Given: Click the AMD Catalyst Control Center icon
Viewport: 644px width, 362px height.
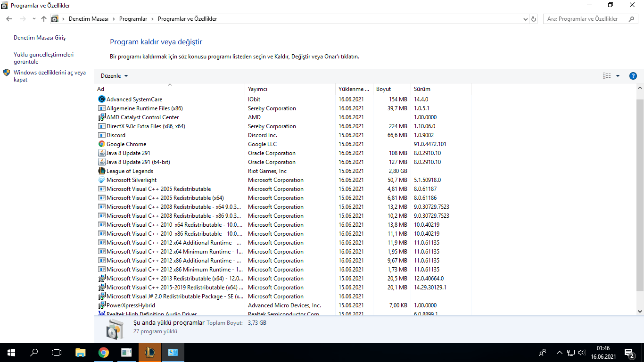Looking at the screenshot, I should point(102,117).
